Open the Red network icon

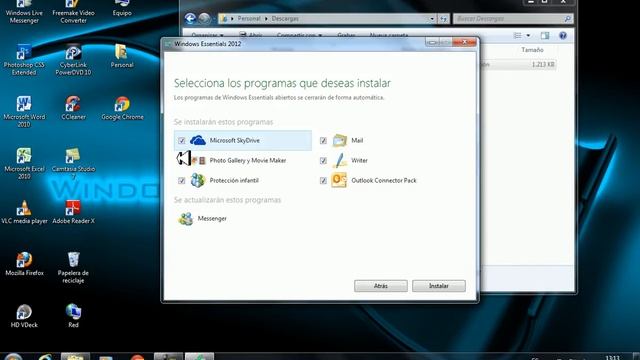[x=73, y=316]
